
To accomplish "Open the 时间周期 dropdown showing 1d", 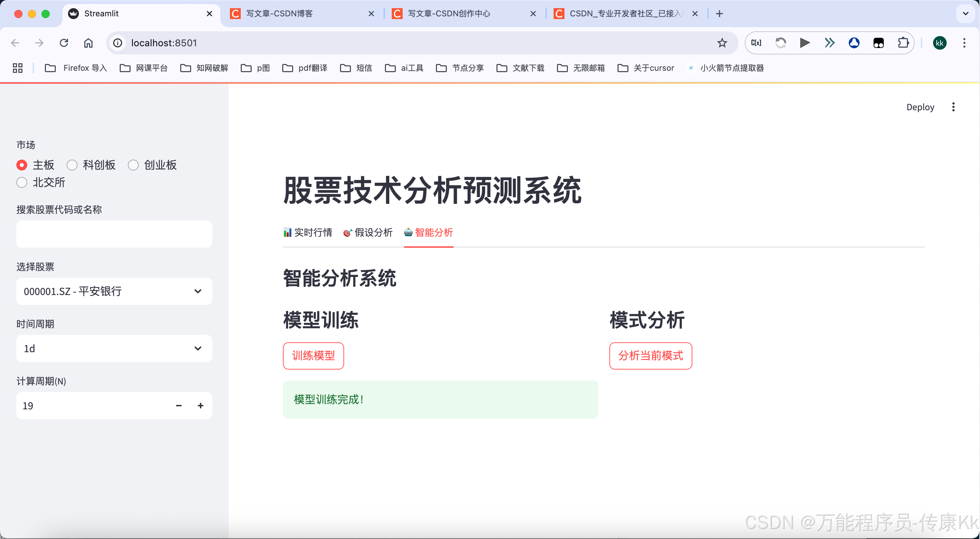I will click(114, 348).
